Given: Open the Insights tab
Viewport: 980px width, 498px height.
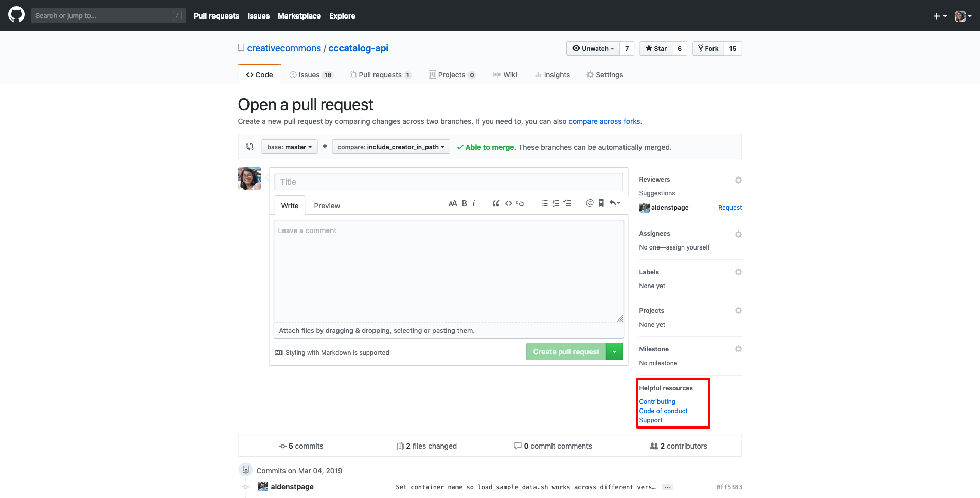Looking at the screenshot, I should coord(551,75).
